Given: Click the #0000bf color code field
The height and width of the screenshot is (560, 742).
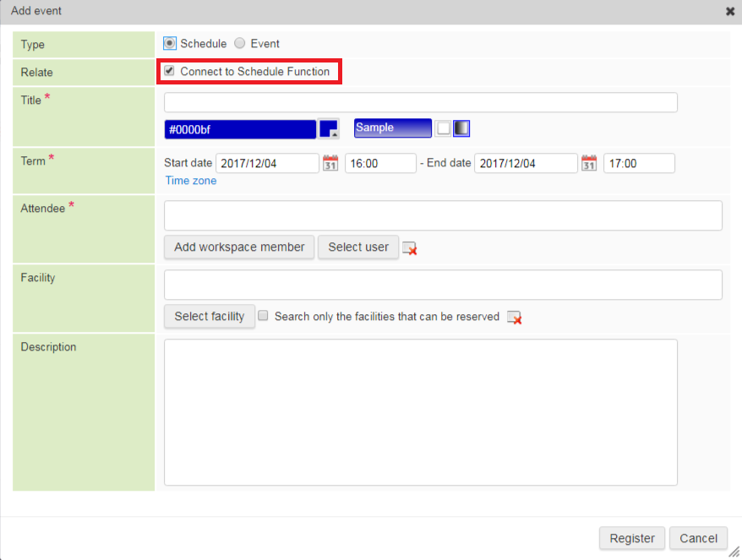Looking at the screenshot, I should click(x=240, y=128).
